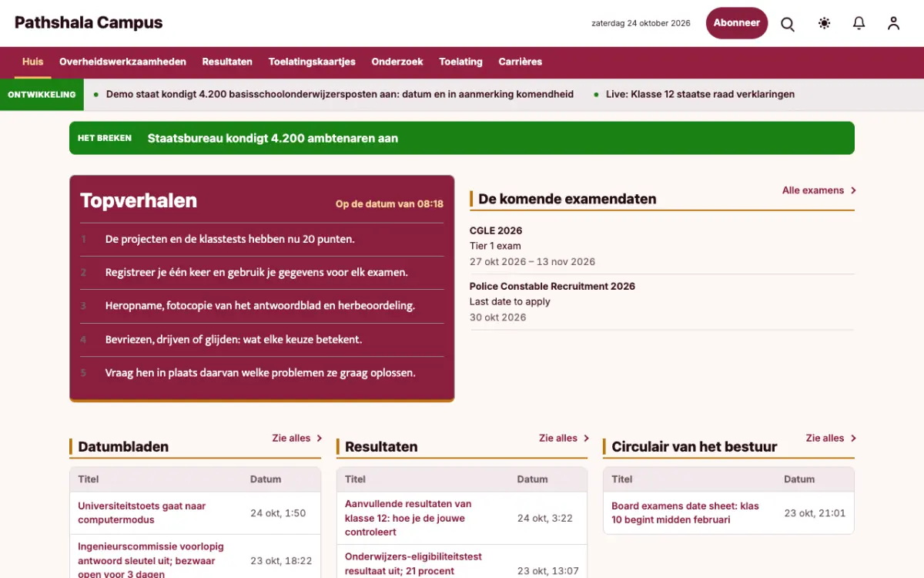Click Zie alles in Circulair van het bestuur

[832, 439]
